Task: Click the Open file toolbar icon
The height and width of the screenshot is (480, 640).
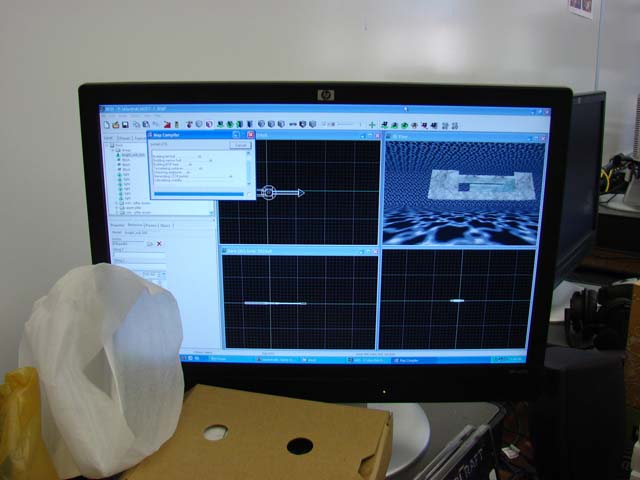Action: (x=115, y=124)
